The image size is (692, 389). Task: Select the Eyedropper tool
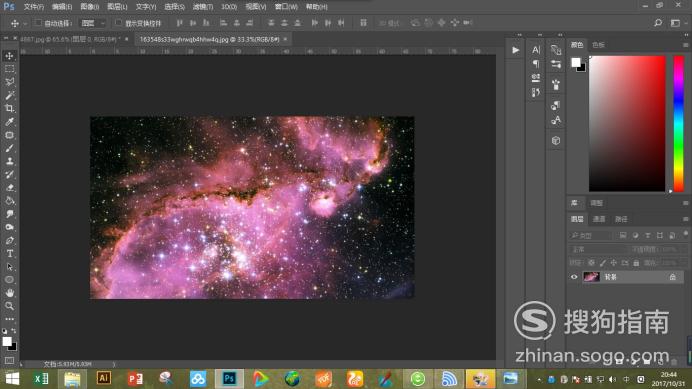[x=9, y=122]
